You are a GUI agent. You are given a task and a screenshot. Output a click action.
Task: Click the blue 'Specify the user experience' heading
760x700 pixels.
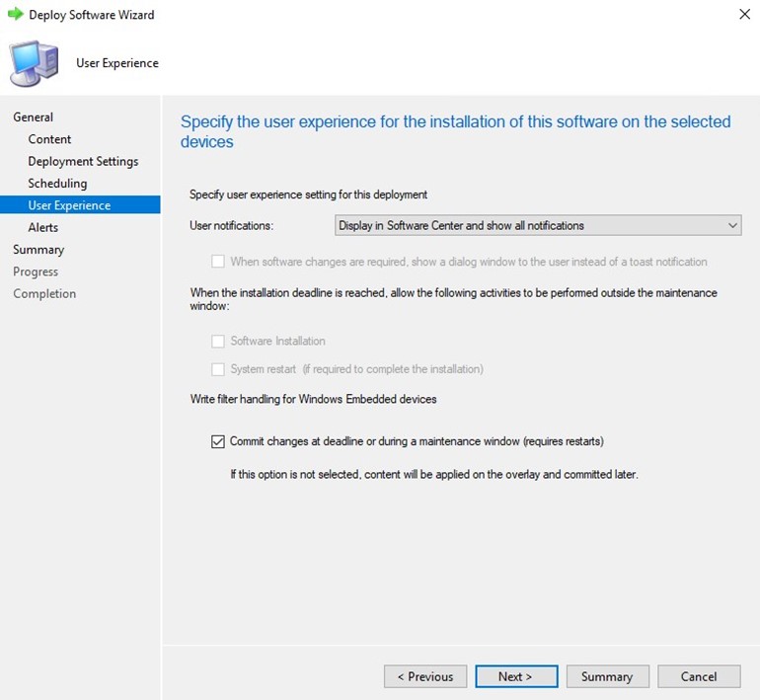(x=455, y=131)
